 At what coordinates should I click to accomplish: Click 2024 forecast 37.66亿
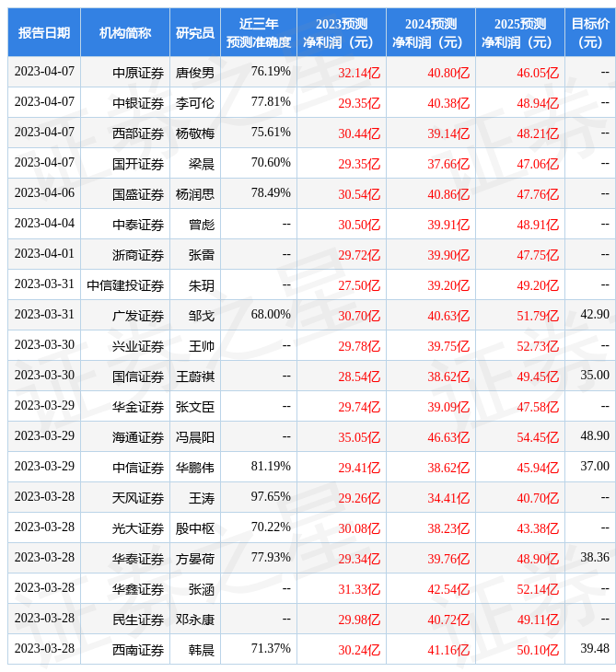click(x=448, y=164)
